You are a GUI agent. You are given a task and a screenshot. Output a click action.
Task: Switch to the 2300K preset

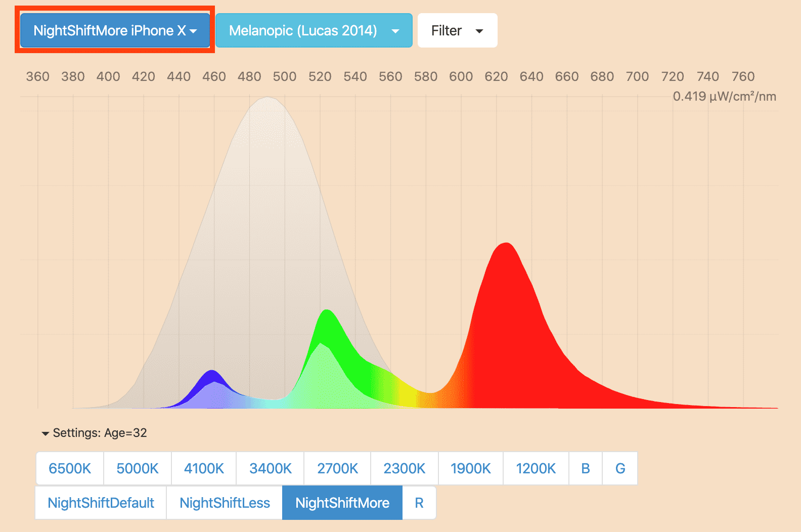pyautogui.click(x=405, y=468)
